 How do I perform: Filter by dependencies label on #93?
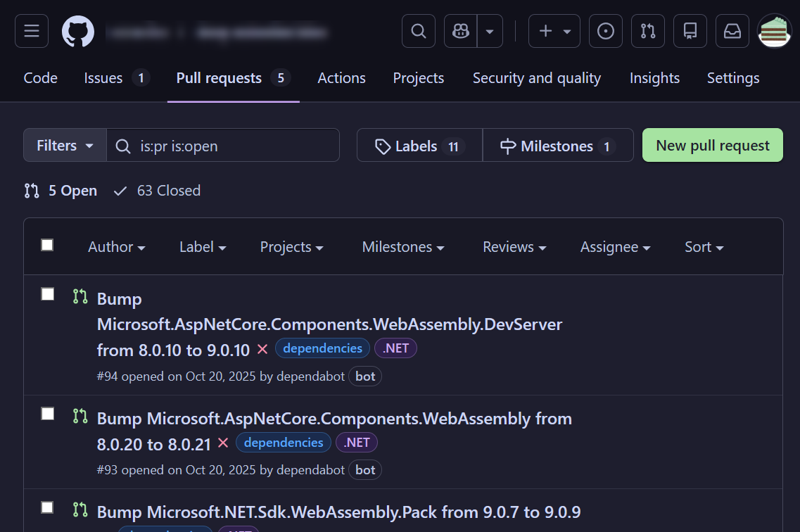(x=283, y=442)
